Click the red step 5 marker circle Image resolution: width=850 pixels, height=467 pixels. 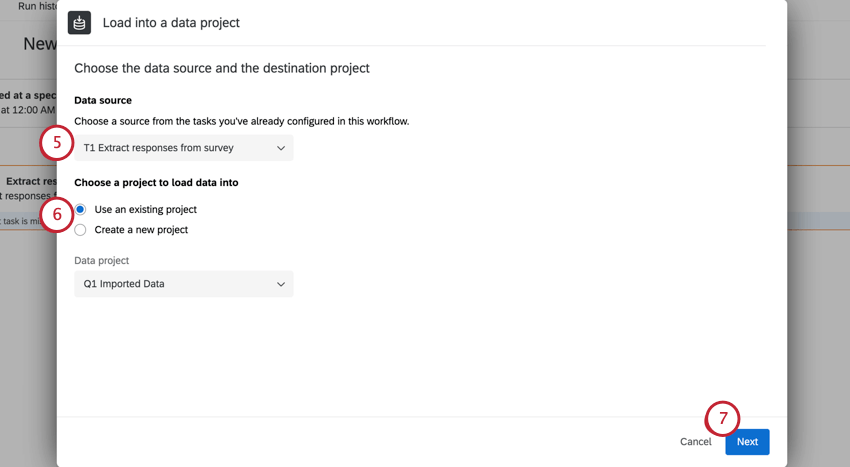point(57,143)
